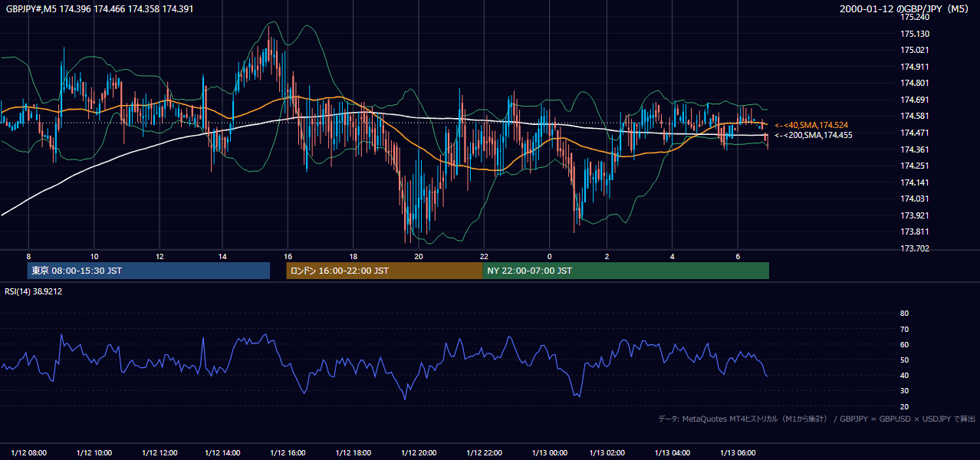
Task: Click price axis value 175.240
Action: pos(915,17)
